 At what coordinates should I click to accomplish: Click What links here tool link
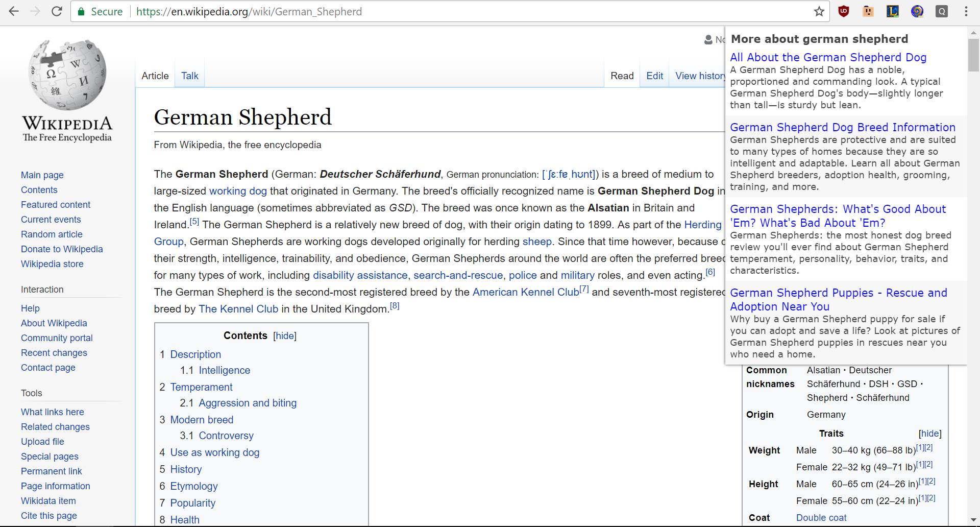(53, 412)
